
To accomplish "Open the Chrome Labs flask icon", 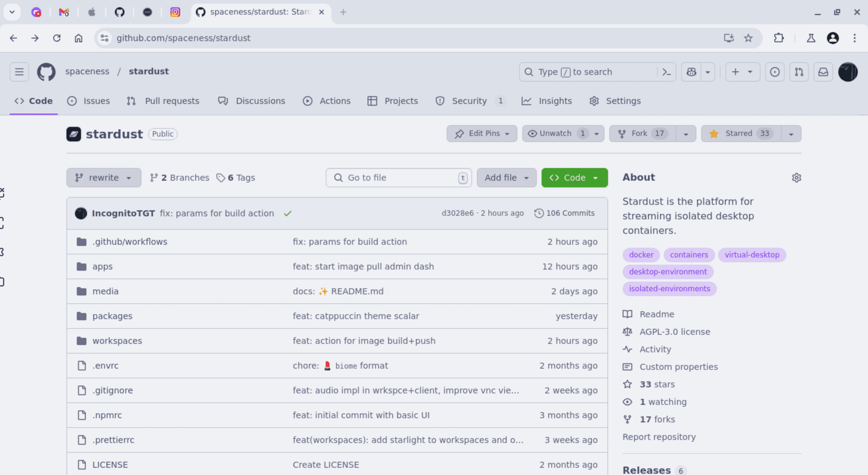I will pyautogui.click(x=811, y=38).
